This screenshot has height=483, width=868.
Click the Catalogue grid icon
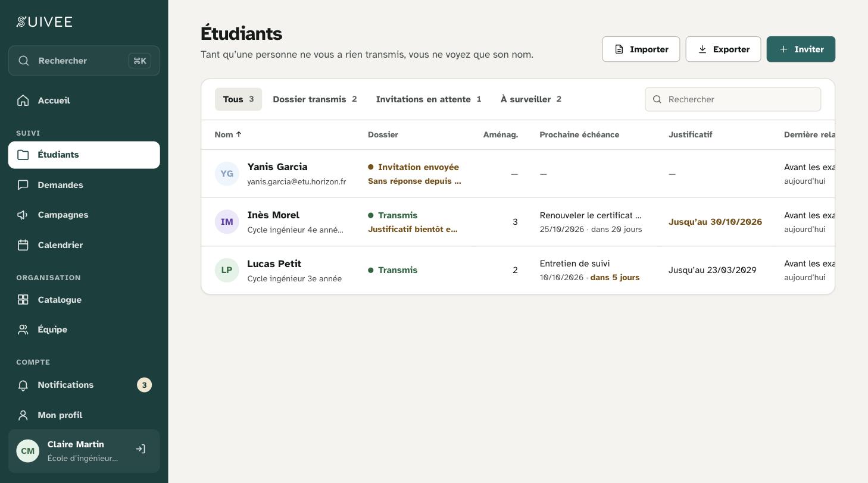[x=23, y=300]
